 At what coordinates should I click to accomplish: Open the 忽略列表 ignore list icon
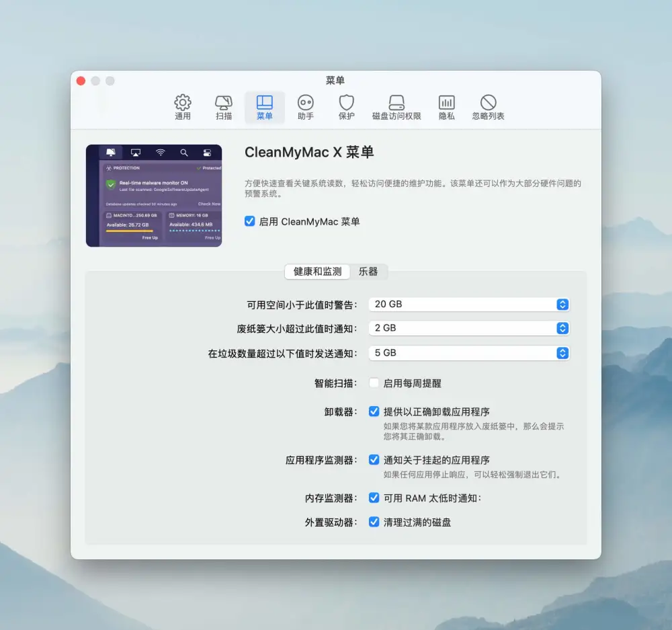[x=488, y=103]
